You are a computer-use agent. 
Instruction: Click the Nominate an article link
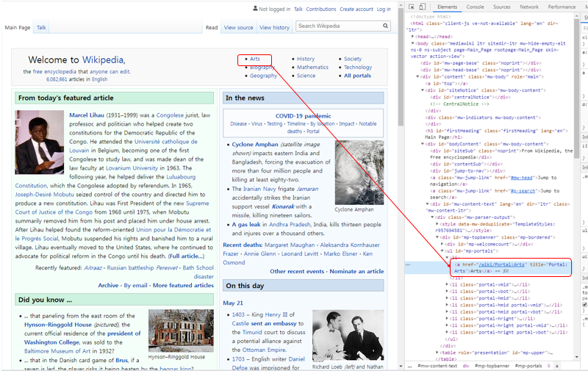pyautogui.click(x=356, y=271)
